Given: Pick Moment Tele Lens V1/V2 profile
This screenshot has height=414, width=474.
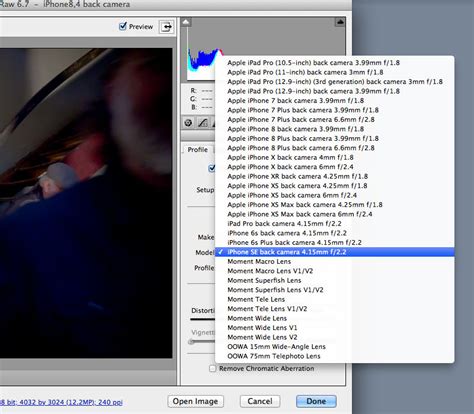Looking at the screenshot, I should coord(335,309).
